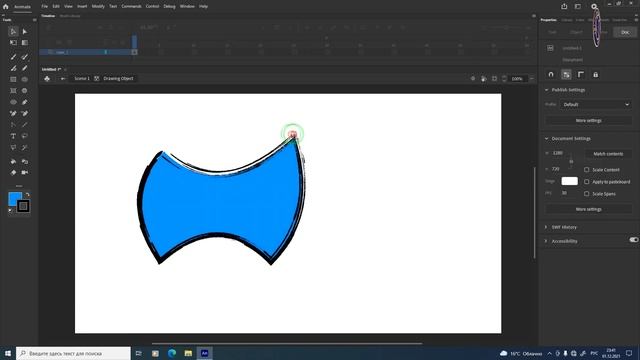Open the Tools panel options menu
640x360 pixels.
coord(35,20)
